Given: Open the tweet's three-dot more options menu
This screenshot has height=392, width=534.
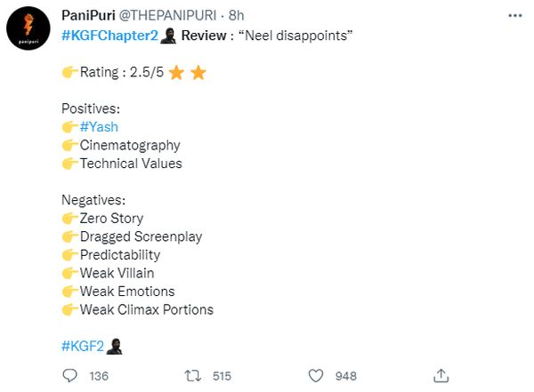Looking at the screenshot, I should (x=515, y=15).
